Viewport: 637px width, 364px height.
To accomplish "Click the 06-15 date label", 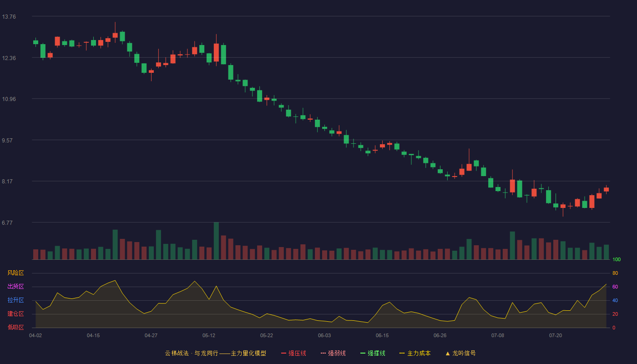I will pos(382,335).
